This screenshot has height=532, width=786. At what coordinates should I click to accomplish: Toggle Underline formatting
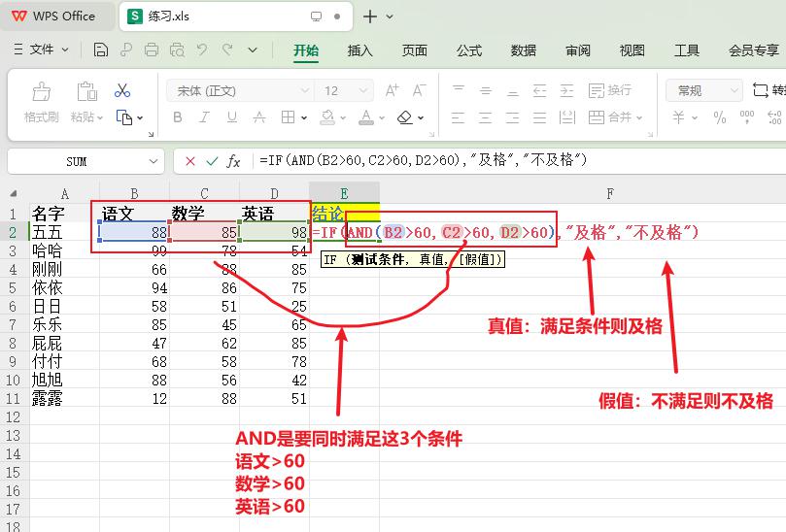click(231, 117)
